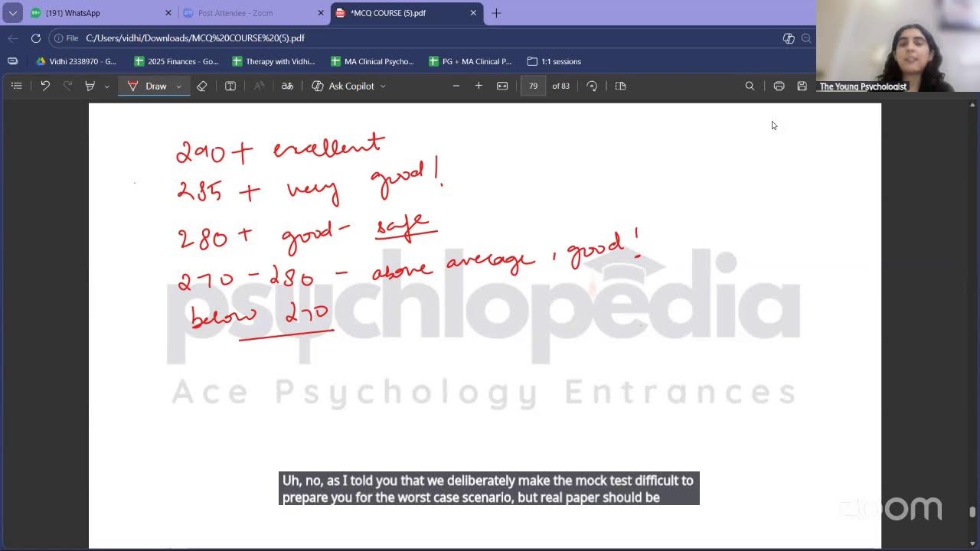Select the Erase tool
The width and height of the screenshot is (980, 551).
201,86
